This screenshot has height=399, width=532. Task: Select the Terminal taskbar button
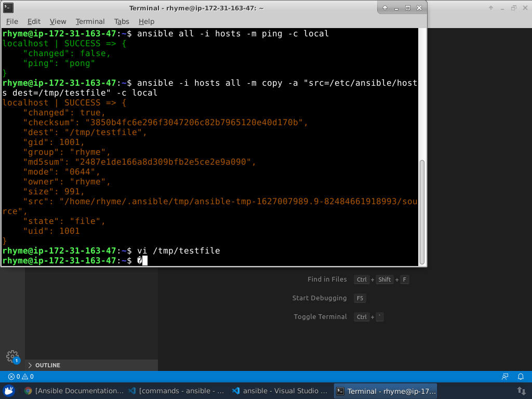(x=385, y=391)
